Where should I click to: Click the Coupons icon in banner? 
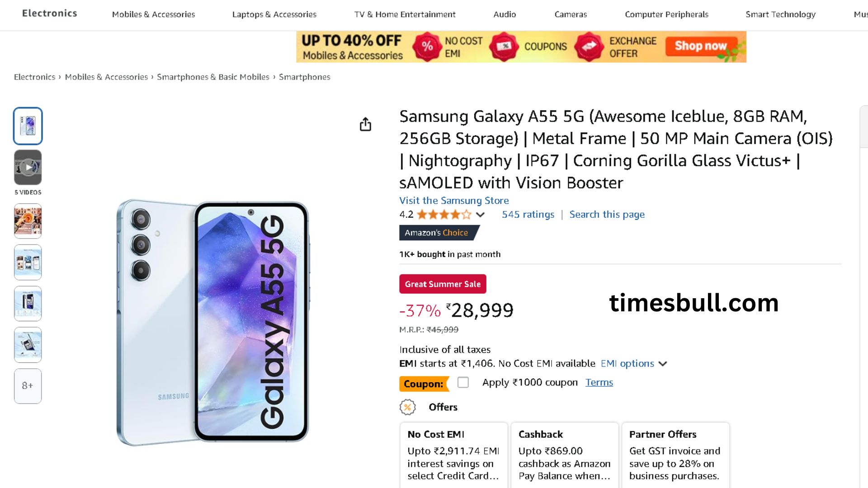(x=504, y=46)
